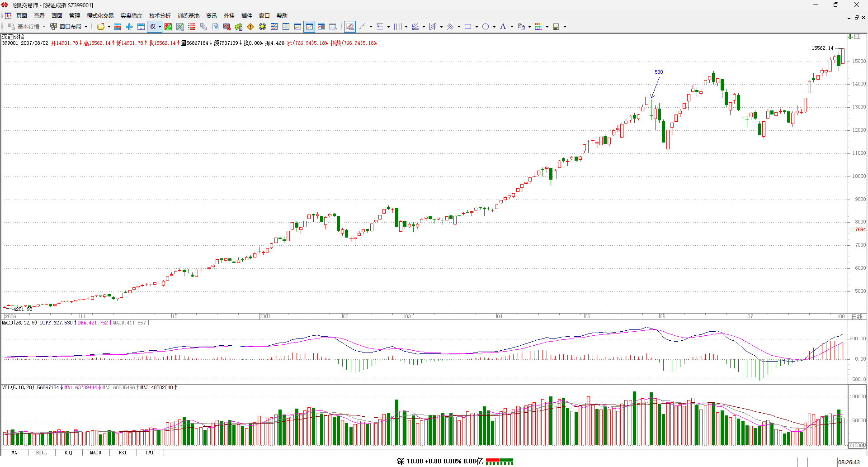Toggle the highlighted chart view button
868x467 pixels.
tap(309, 27)
